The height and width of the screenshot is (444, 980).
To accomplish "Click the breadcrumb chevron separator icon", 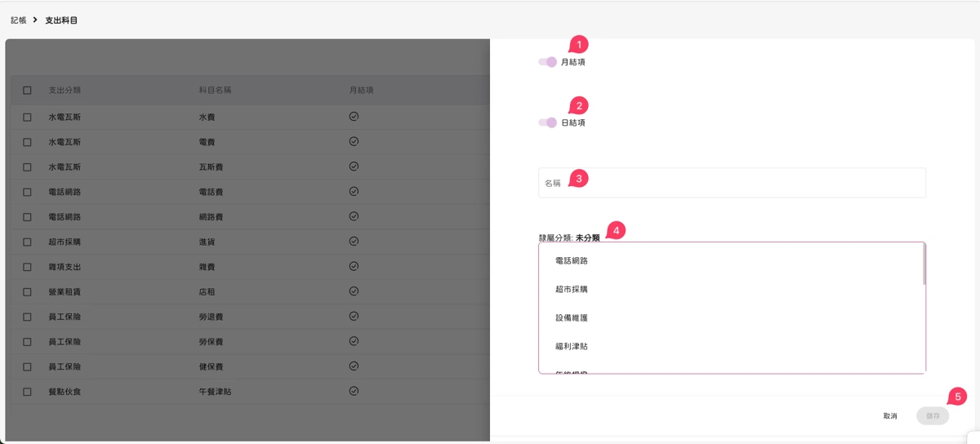I will 36,20.
